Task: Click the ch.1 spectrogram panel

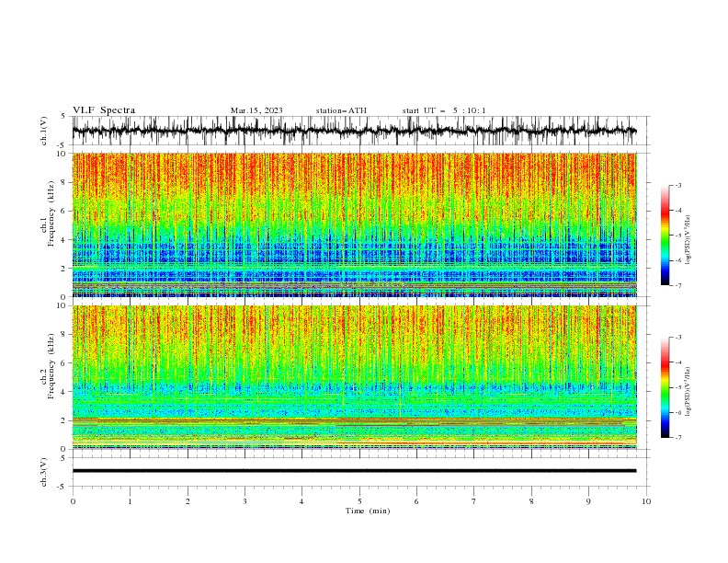Action: (x=354, y=224)
